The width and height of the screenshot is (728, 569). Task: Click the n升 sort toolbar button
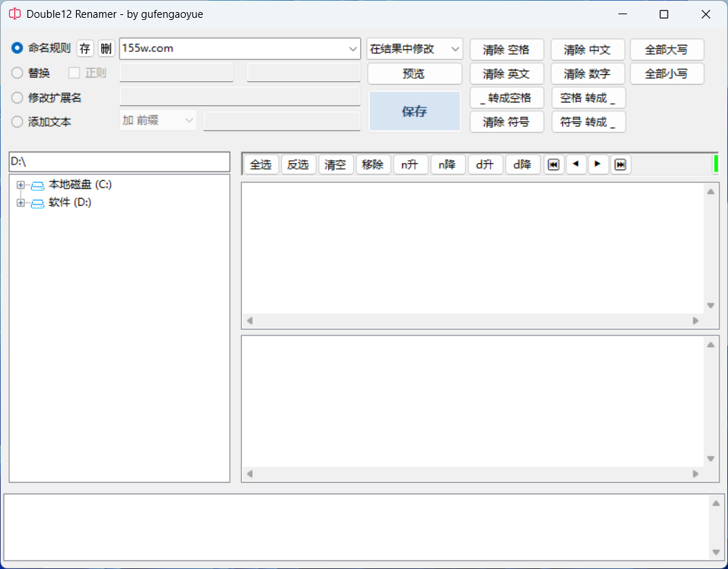tap(410, 165)
